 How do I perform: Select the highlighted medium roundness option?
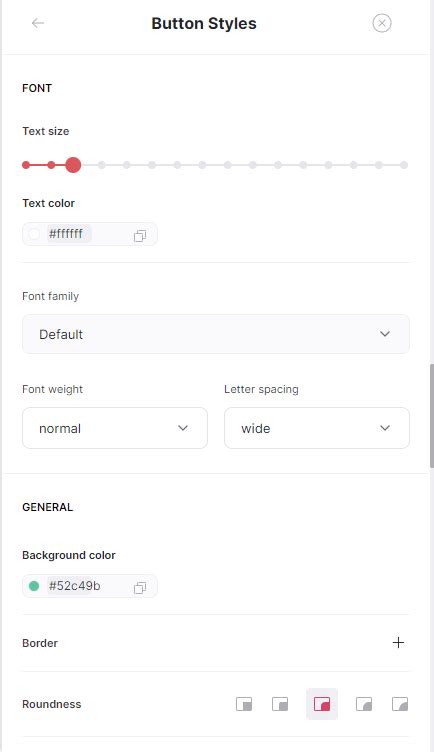[322, 704]
